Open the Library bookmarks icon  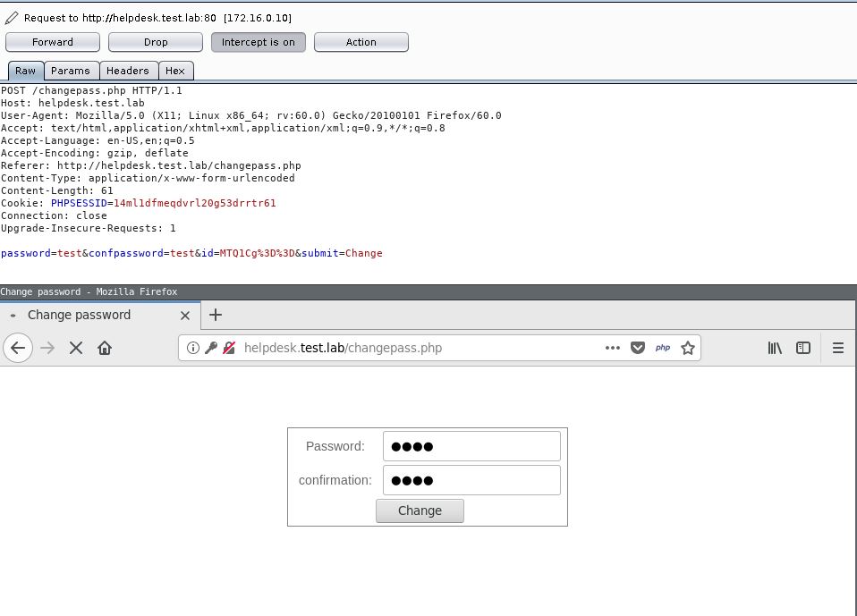point(775,348)
